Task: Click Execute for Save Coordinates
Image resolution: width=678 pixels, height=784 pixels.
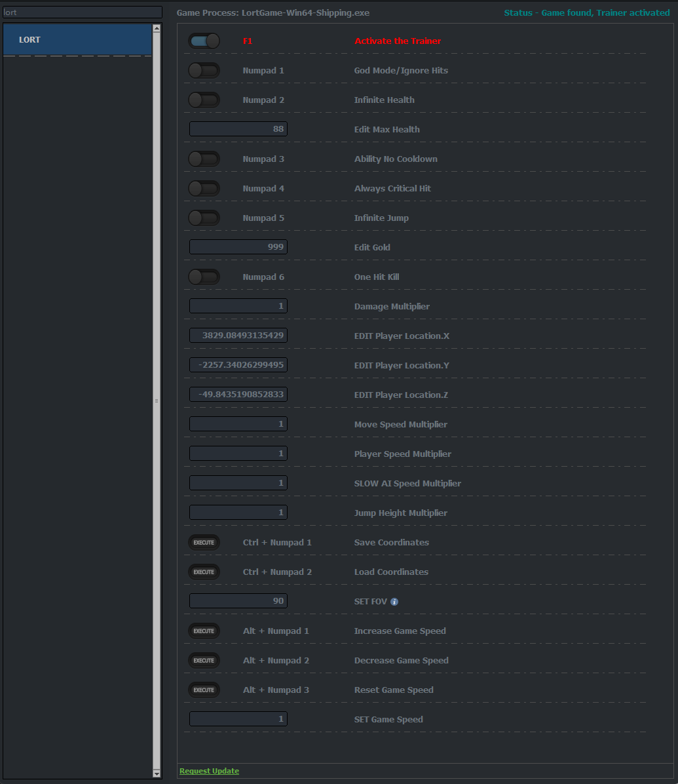Action: 204,543
